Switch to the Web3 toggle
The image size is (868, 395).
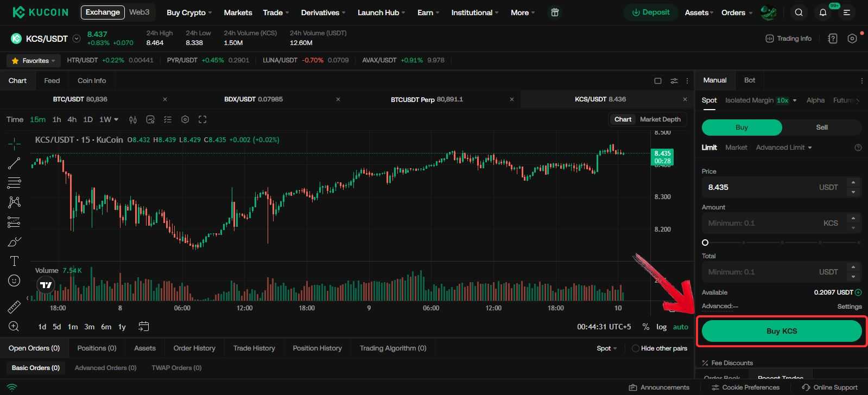(139, 12)
